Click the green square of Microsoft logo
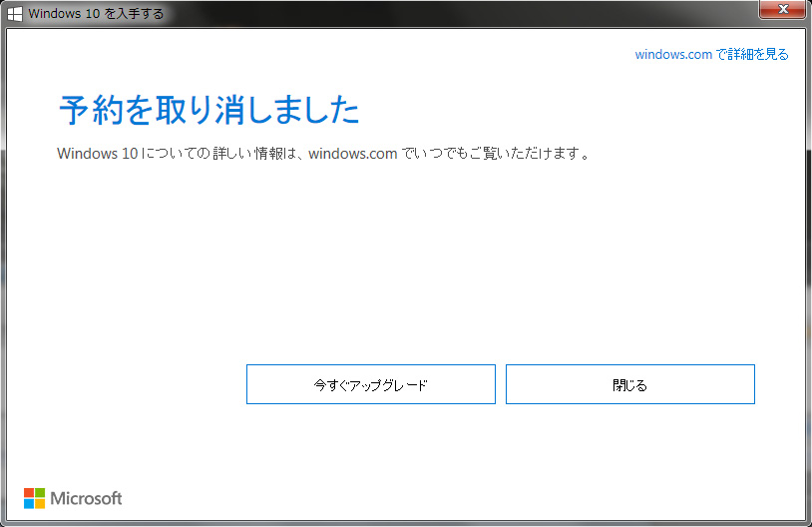This screenshot has width=812, height=527. [x=40, y=493]
